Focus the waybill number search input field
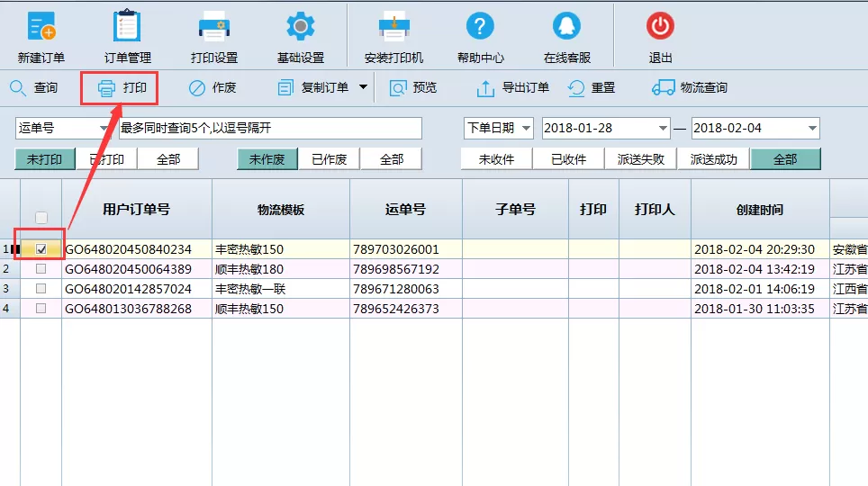This screenshot has width=868, height=486. tap(271, 129)
